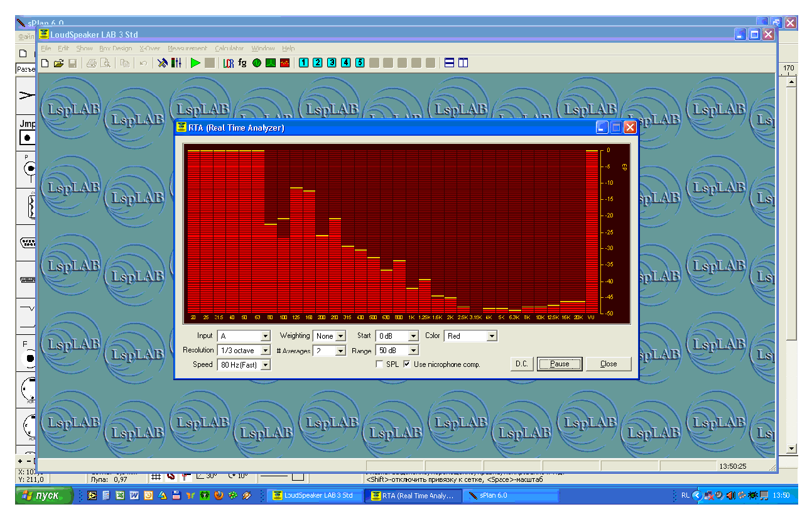Click the New document toolbar icon

click(45, 63)
